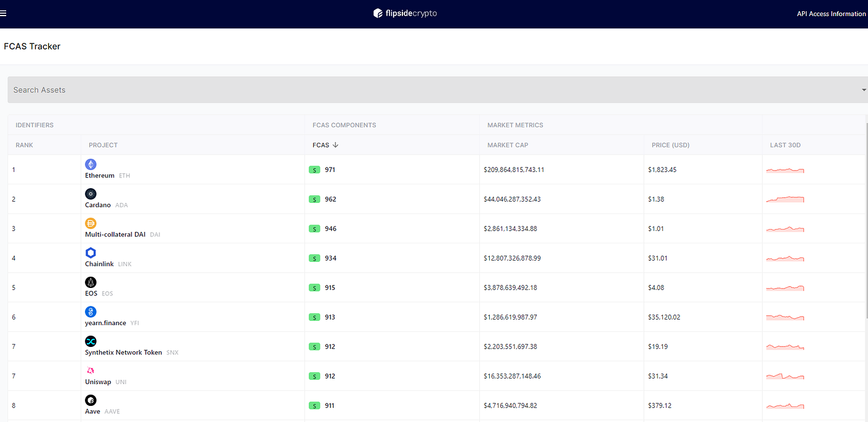Viewport: 868px width, 422px height.
Task: Click the PROJECT column header
Action: (103, 145)
